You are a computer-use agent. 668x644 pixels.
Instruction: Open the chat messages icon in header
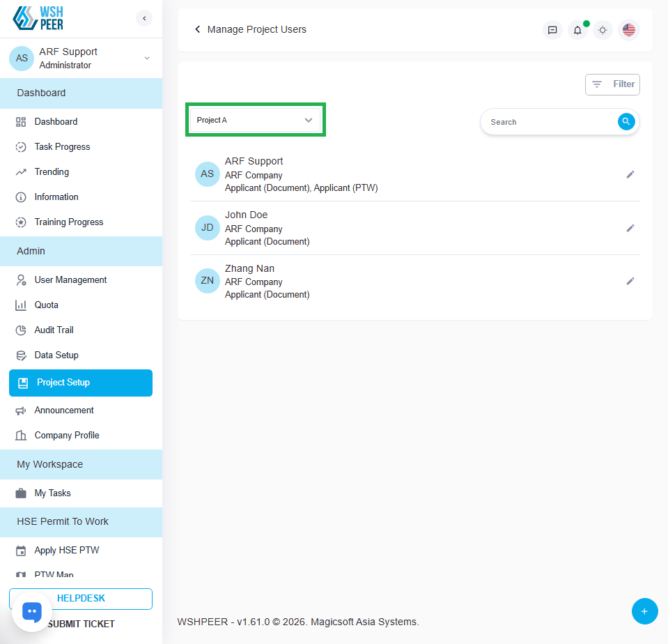[552, 30]
